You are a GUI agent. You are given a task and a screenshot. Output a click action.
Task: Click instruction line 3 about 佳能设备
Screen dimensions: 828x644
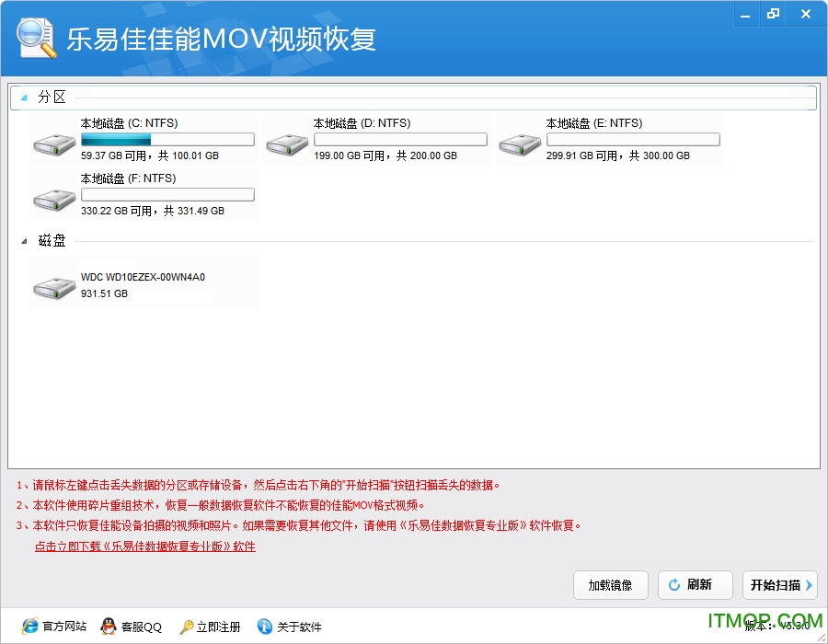click(x=298, y=525)
